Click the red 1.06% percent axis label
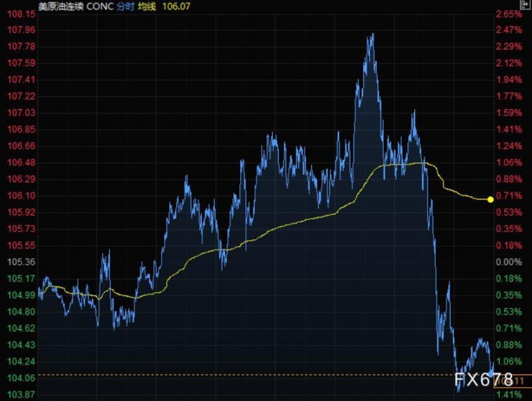Viewport: 532px width, 401px height. tap(509, 162)
